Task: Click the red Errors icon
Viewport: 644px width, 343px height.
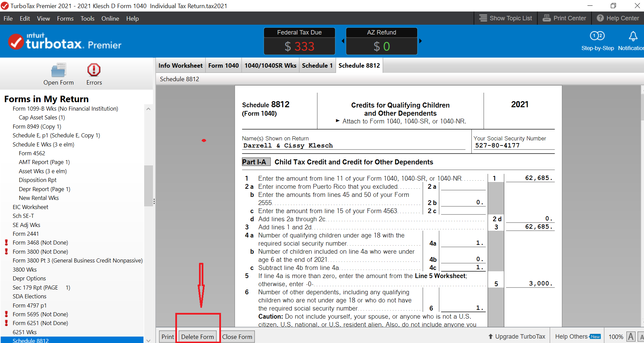Action: [x=94, y=70]
